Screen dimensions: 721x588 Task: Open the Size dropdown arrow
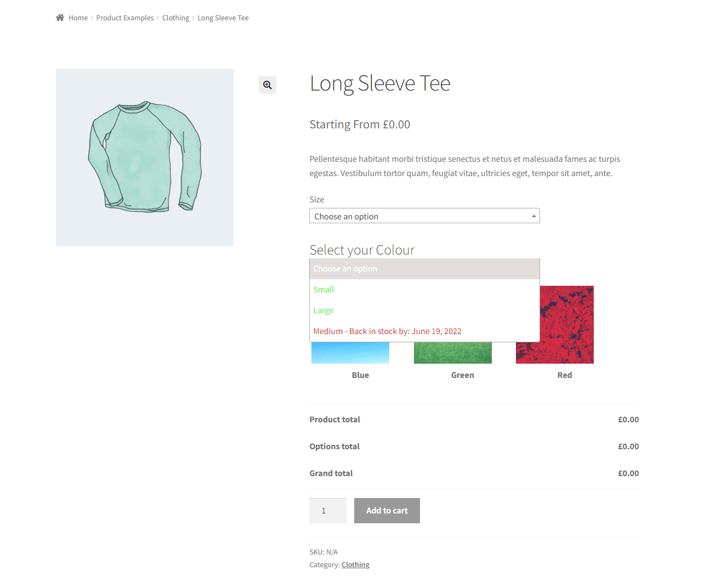pyautogui.click(x=533, y=216)
